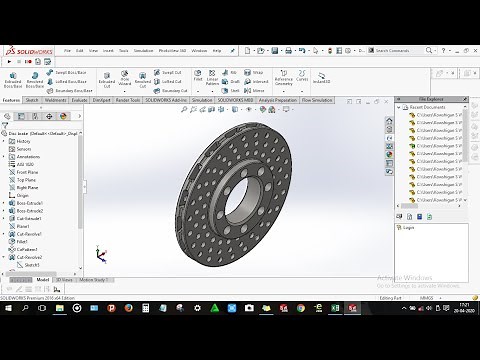Expand the Annotations node
This screenshot has width=480, height=360.
4,157
